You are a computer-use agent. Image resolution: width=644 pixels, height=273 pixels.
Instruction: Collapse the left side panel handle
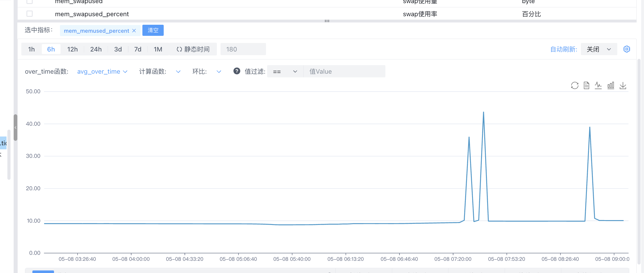pos(16,127)
